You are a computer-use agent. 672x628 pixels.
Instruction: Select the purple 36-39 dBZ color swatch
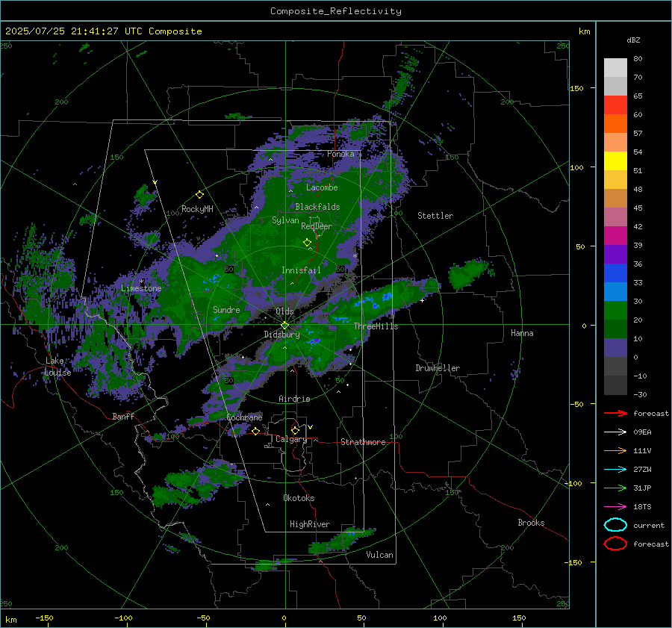click(615, 255)
